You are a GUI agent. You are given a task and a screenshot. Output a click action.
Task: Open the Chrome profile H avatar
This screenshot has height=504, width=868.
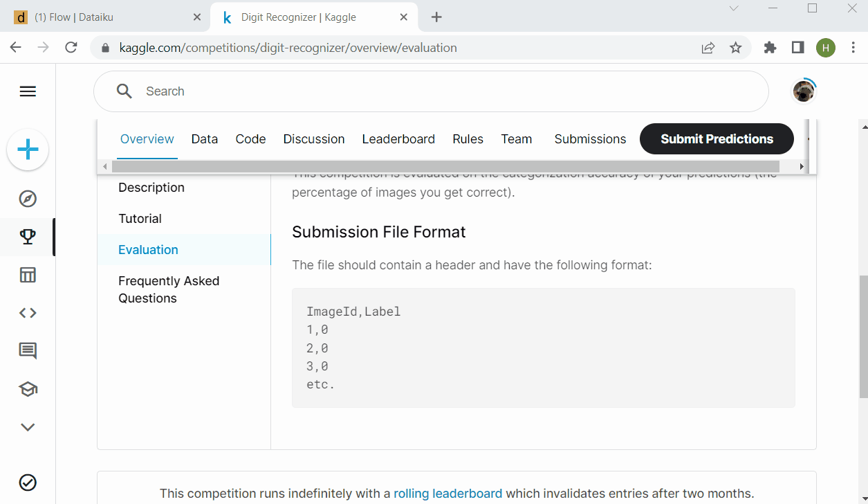825,48
